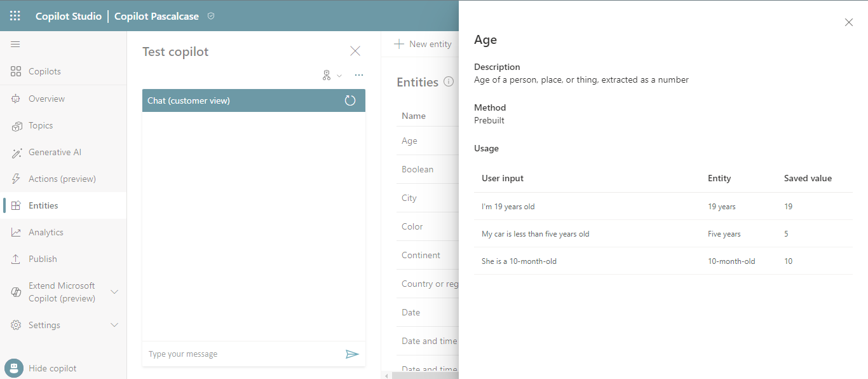Screen dimensions: 868x379
Task: Expand Extend Microsoft Copilot section
Action: pos(114,292)
